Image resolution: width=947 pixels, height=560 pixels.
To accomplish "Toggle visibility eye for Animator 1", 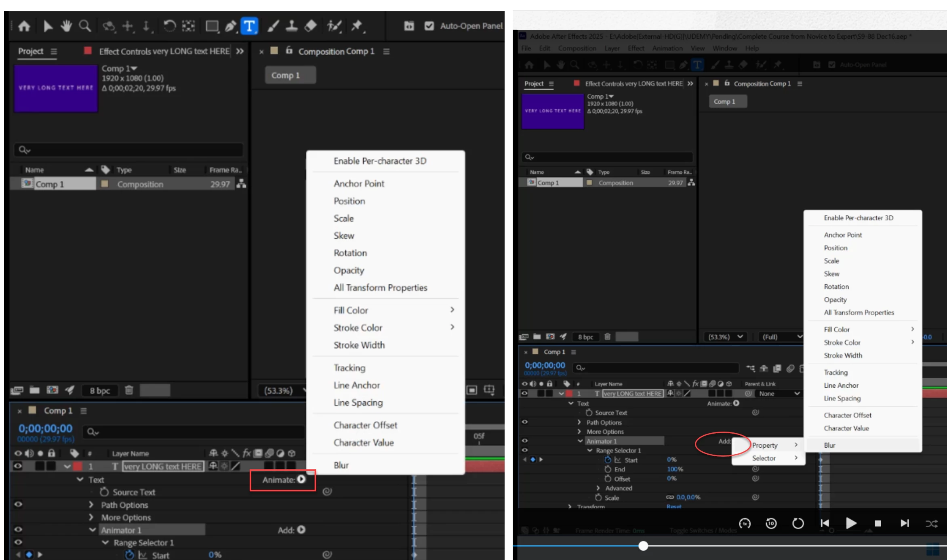I will click(x=18, y=529).
